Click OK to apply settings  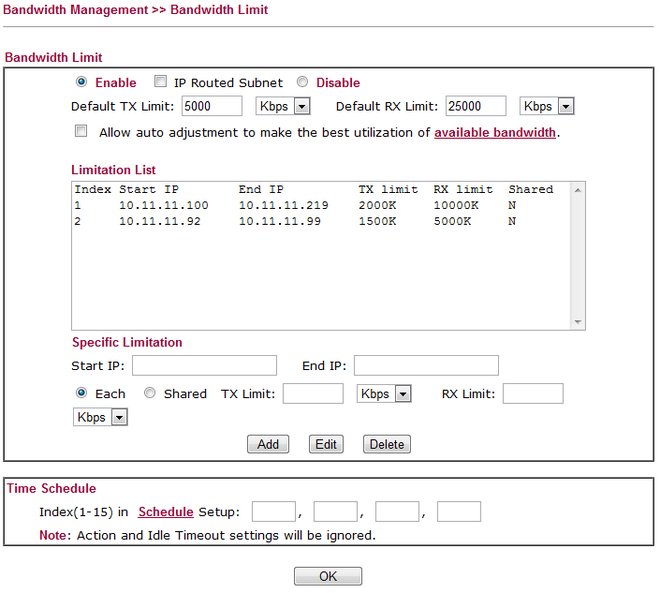coord(328,576)
